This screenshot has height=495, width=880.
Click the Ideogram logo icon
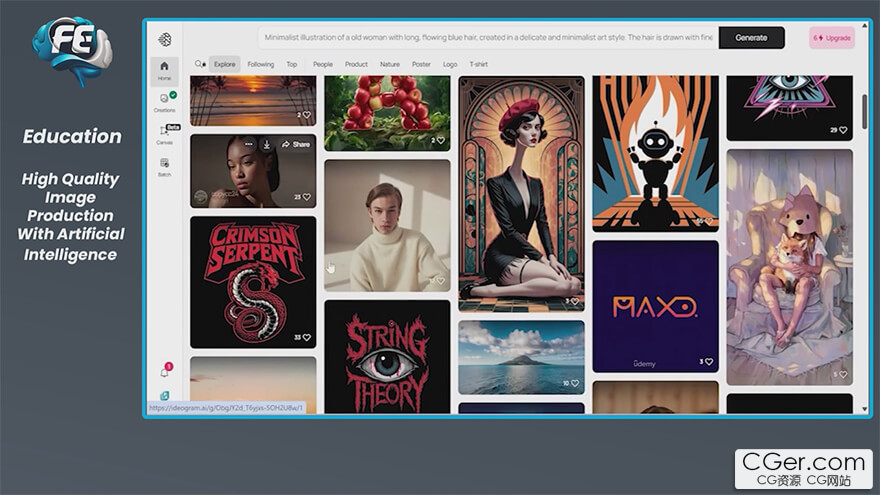coord(165,39)
